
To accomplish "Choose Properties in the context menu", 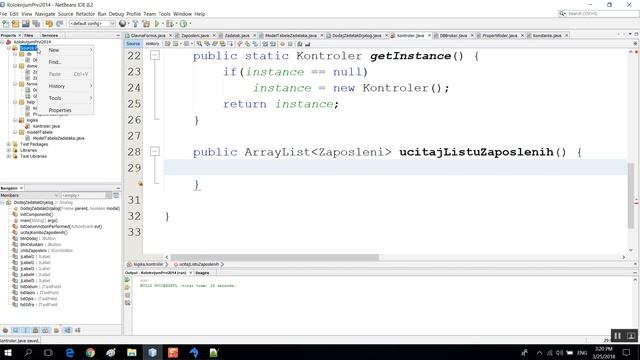I will (x=66, y=110).
